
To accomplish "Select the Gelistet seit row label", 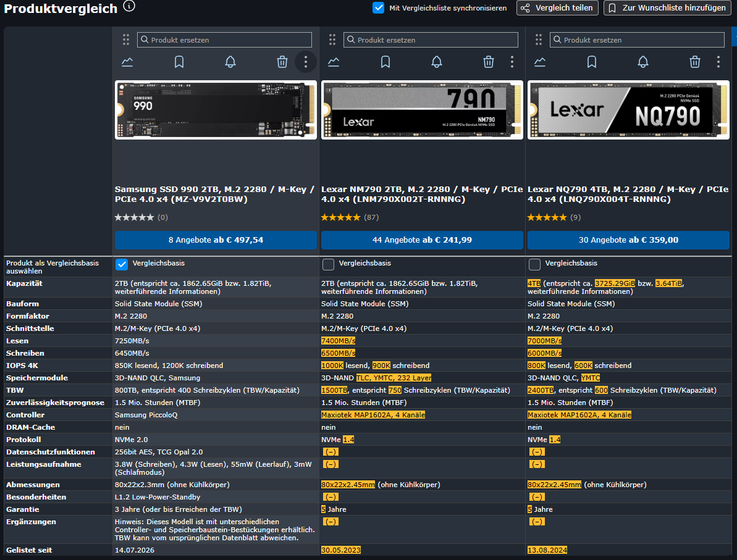I will 29,551.
